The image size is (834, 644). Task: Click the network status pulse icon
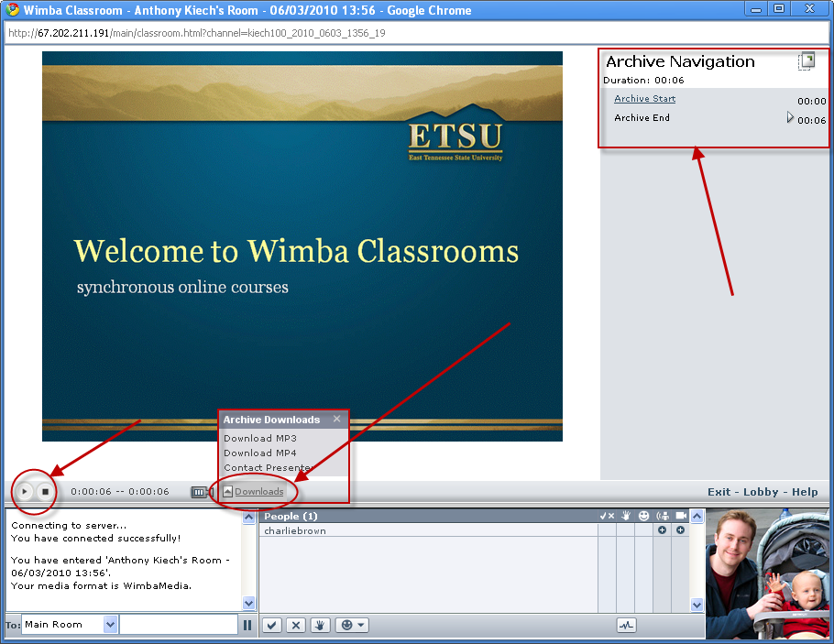coord(627,625)
